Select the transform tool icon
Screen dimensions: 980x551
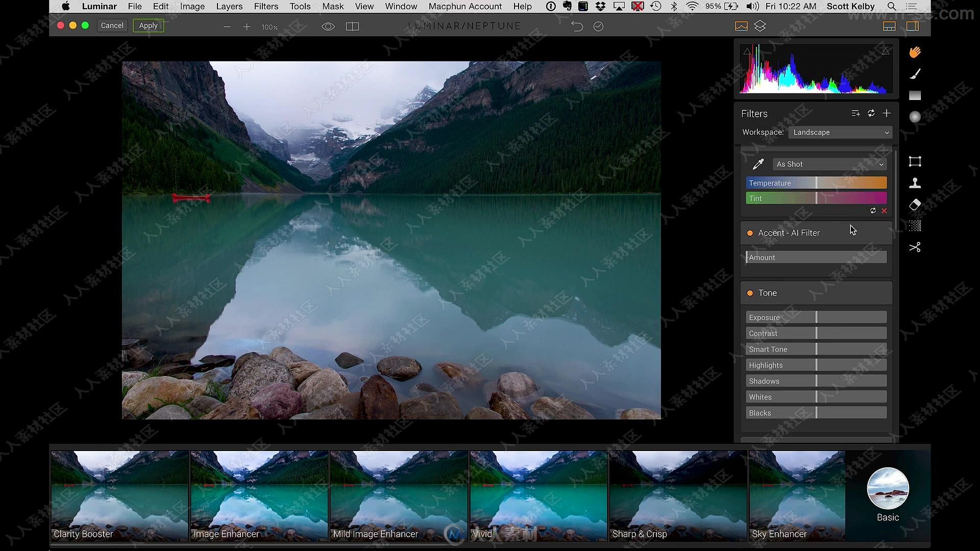pyautogui.click(x=915, y=161)
